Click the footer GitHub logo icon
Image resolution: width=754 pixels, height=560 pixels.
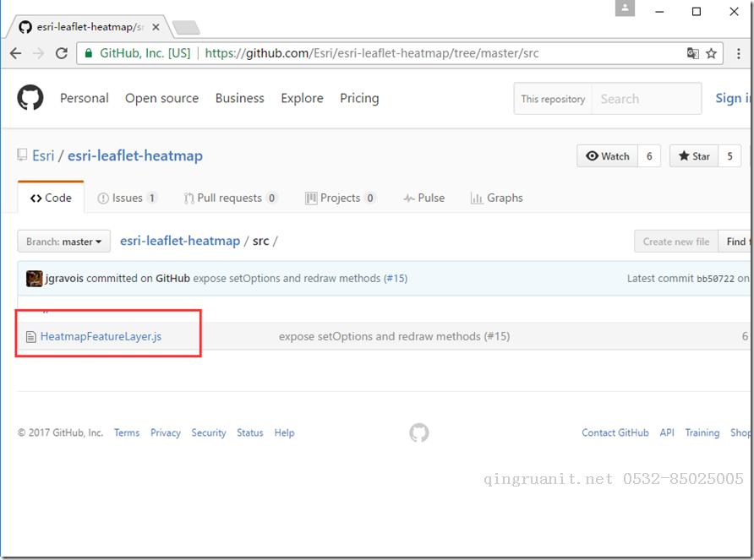pyautogui.click(x=418, y=433)
